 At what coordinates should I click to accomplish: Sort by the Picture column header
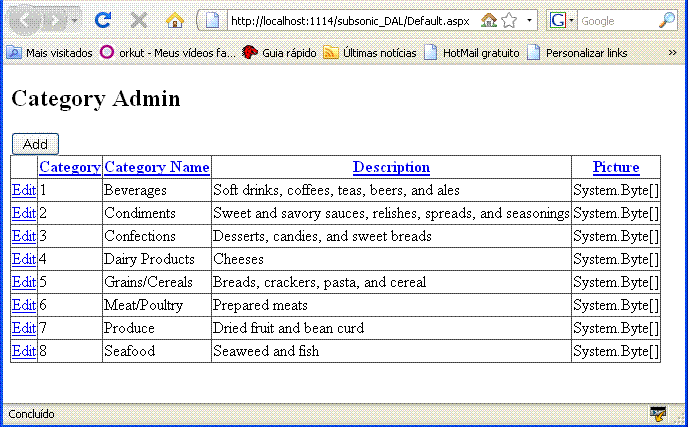(616, 167)
